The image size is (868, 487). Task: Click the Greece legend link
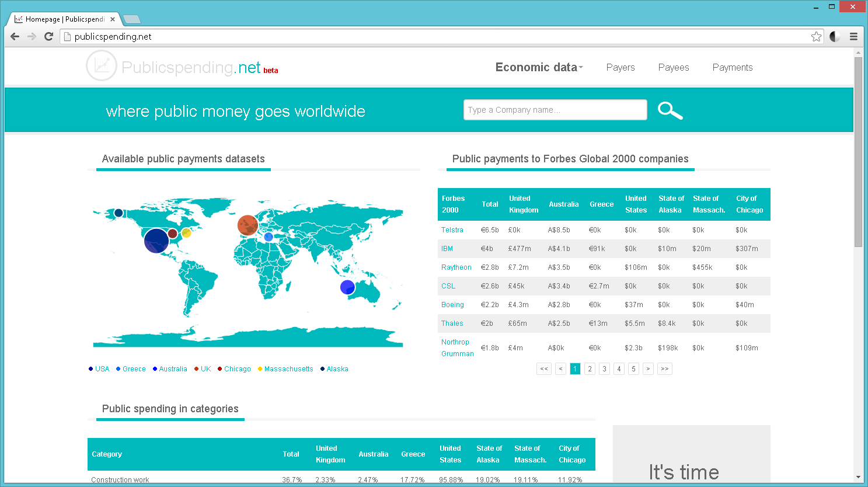pos(134,369)
